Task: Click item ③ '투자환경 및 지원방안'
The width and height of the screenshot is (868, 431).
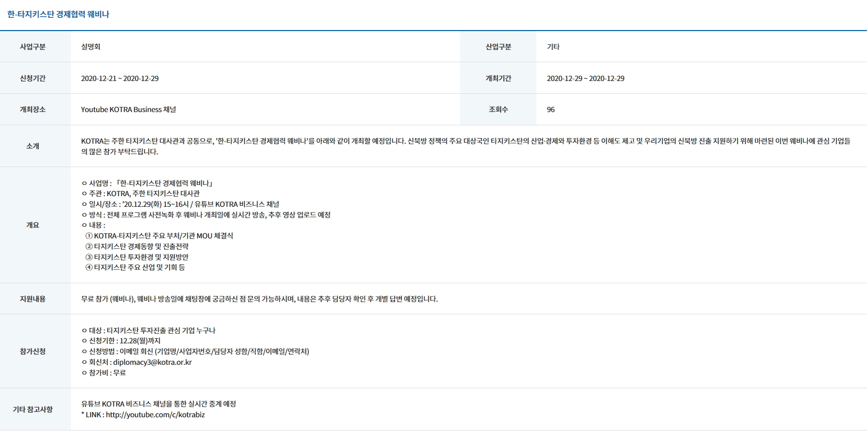Action: [137, 257]
